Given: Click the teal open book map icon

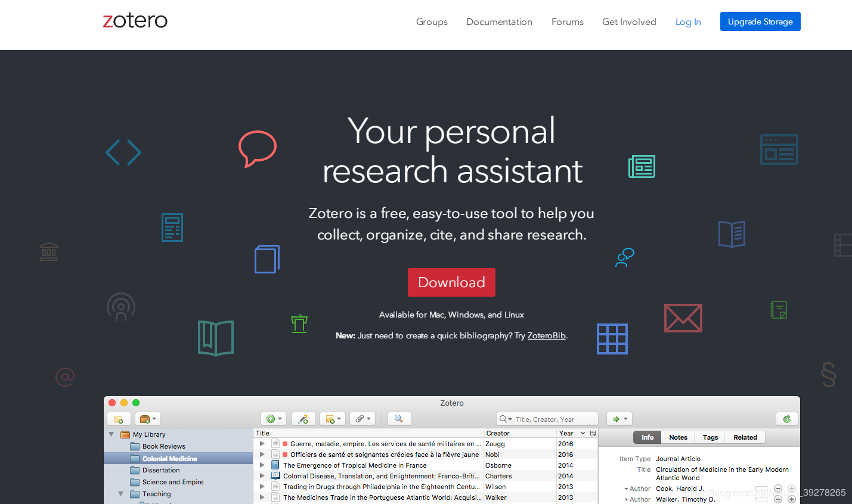Looking at the screenshot, I should click(x=216, y=338).
